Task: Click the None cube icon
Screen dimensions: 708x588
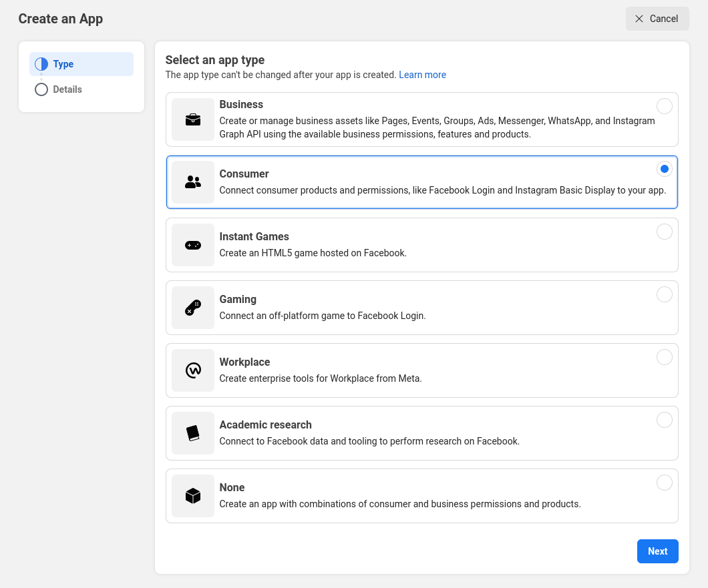Action: click(193, 496)
